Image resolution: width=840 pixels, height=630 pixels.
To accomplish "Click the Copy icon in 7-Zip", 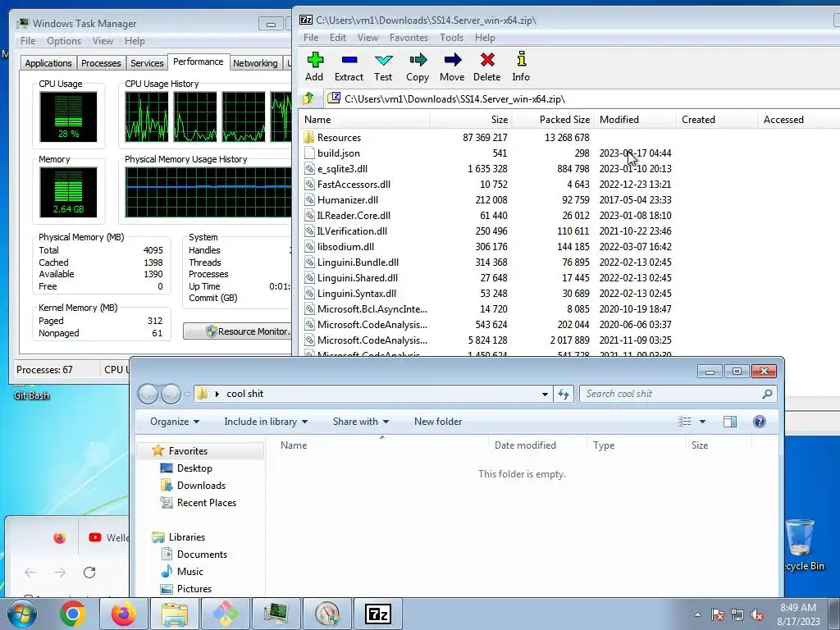I will point(418,59).
